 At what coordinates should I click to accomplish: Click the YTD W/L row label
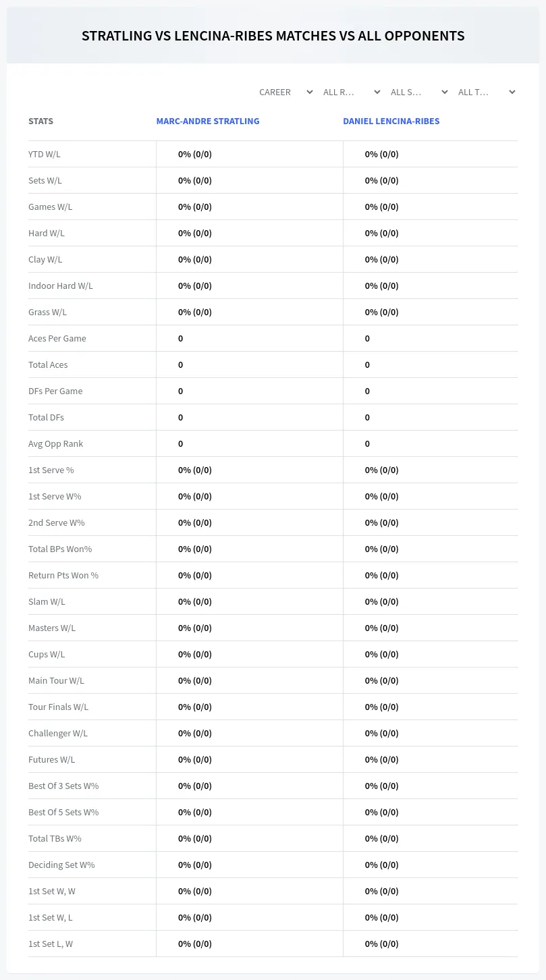click(x=45, y=154)
